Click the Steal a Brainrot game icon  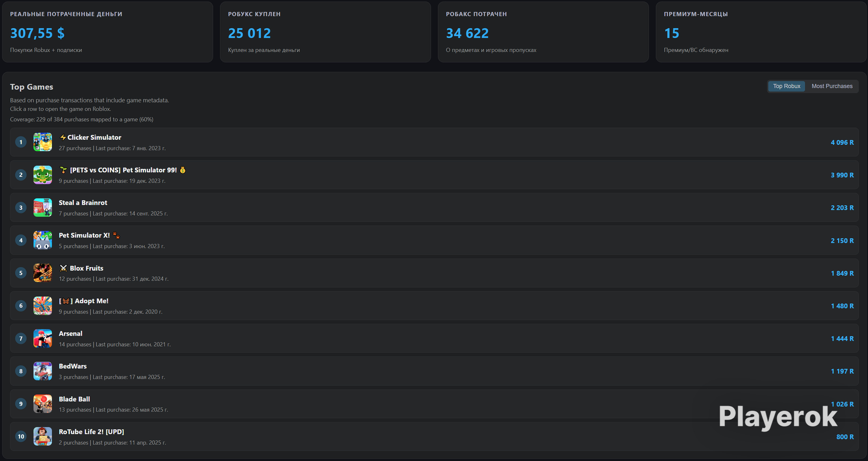(x=42, y=207)
